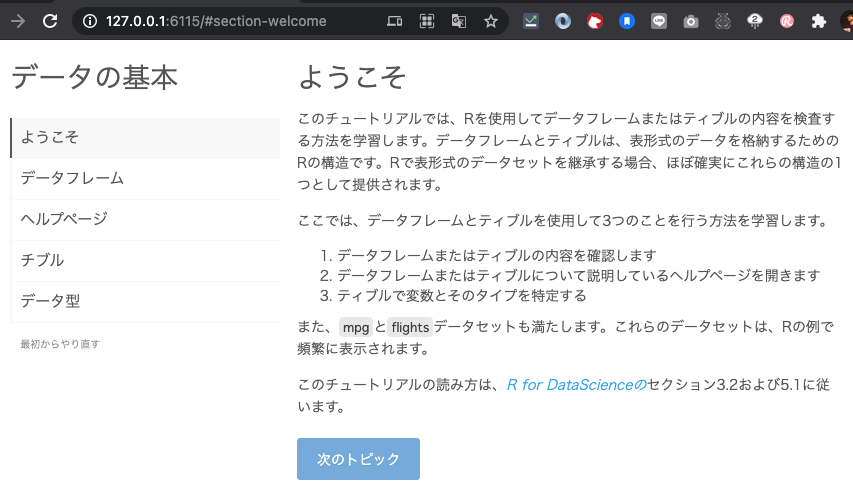Click the データの基本 tutorial title
This screenshot has width=853, height=500.
tap(95, 77)
